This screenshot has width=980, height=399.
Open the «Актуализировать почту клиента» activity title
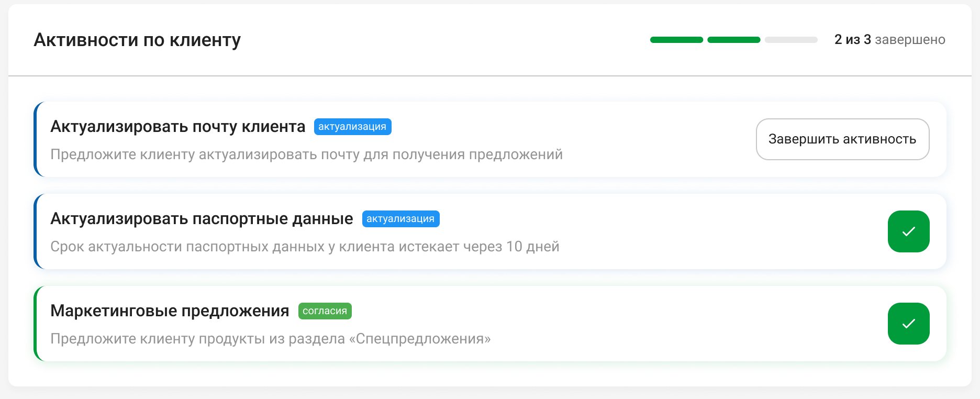click(177, 127)
